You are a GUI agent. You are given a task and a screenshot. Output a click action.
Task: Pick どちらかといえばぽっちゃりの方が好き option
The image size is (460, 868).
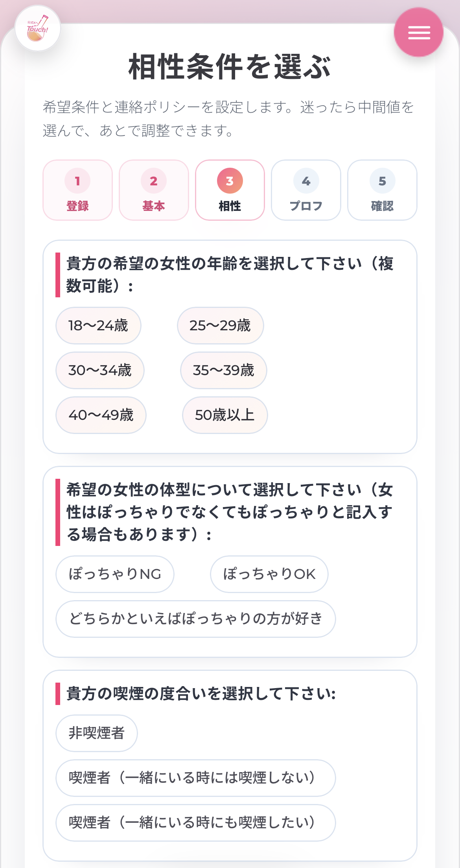pyautogui.click(x=196, y=619)
